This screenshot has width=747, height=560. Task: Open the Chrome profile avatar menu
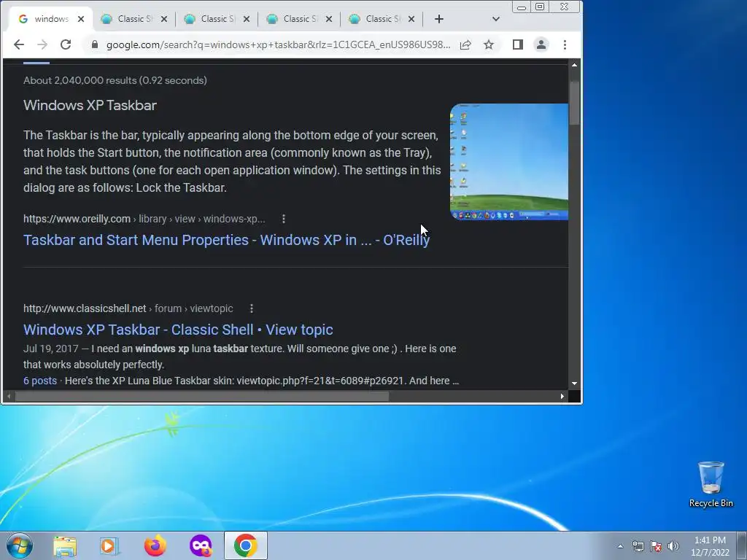[x=541, y=44]
